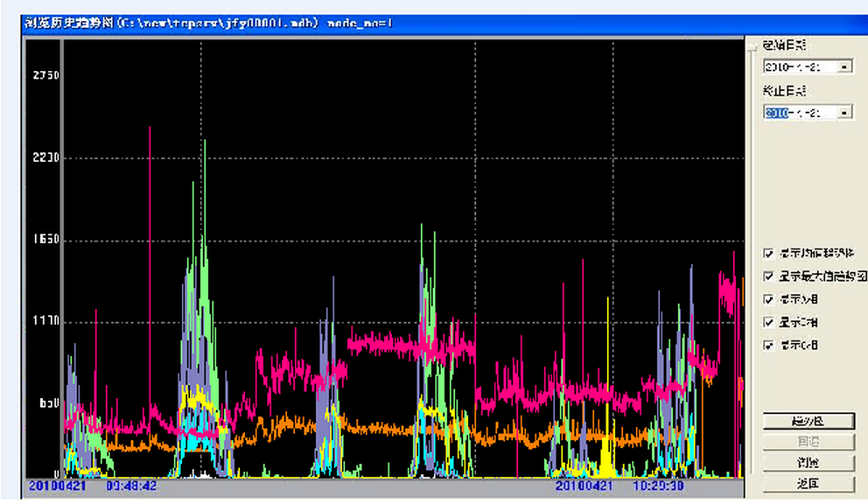Hide phase C via 显示C相 checkbox
The width and height of the screenshot is (868, 504).
point(768,345)
